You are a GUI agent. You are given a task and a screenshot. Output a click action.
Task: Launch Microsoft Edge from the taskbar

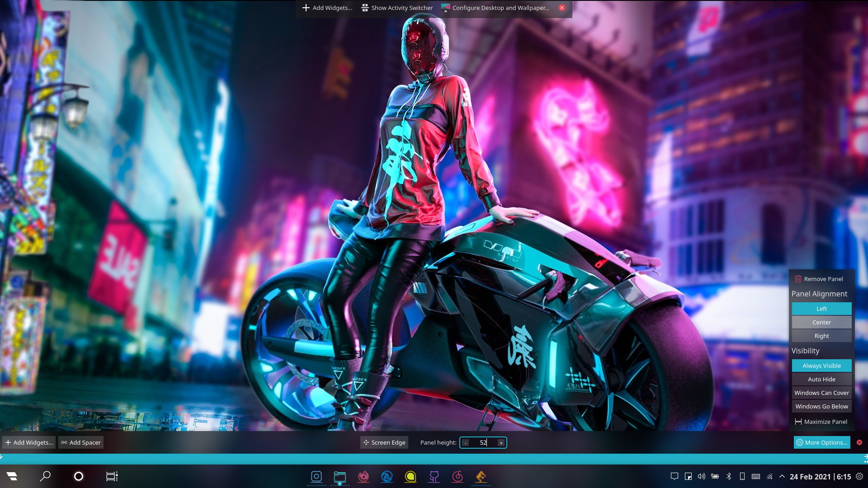point(387,476)
